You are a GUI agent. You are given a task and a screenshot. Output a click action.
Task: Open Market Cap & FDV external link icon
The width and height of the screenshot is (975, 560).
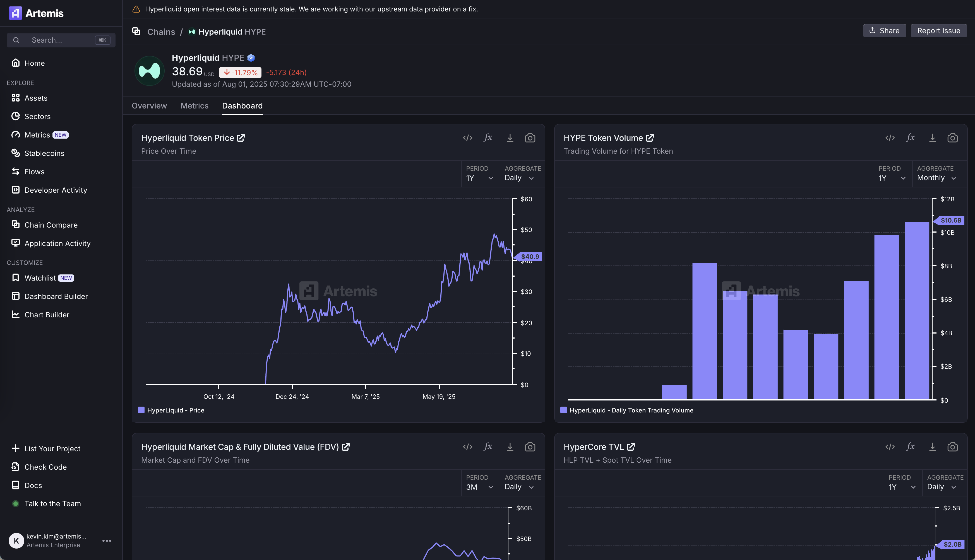coord(345,446)
